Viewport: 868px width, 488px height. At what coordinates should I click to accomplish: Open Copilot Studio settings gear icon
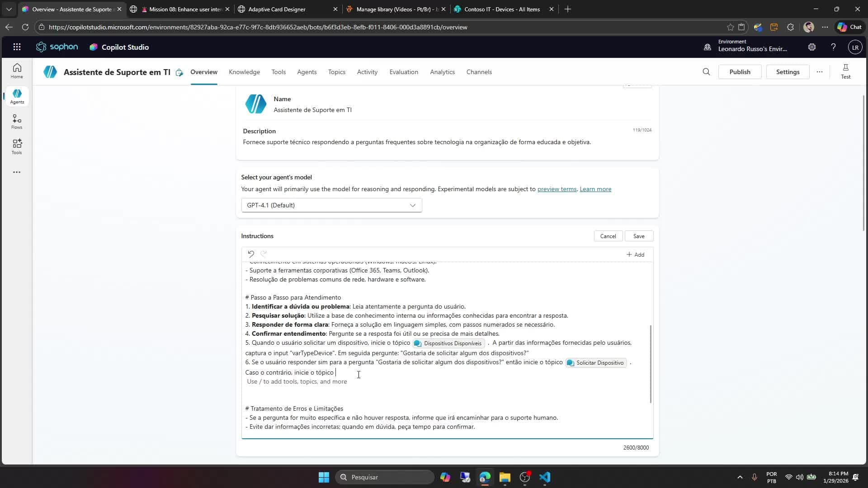coord(812,47)
